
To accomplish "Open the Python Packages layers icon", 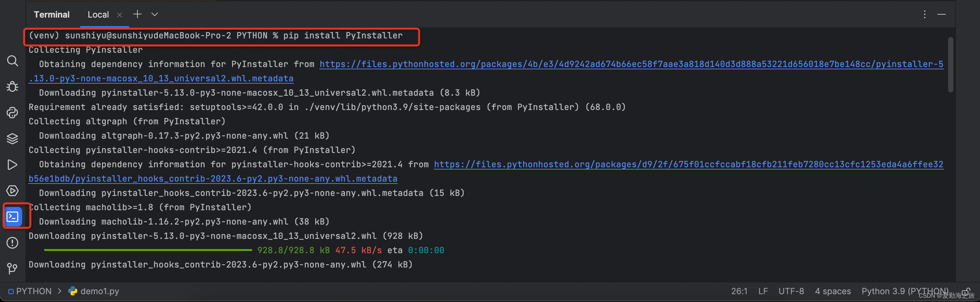I will tap(12, 138).
